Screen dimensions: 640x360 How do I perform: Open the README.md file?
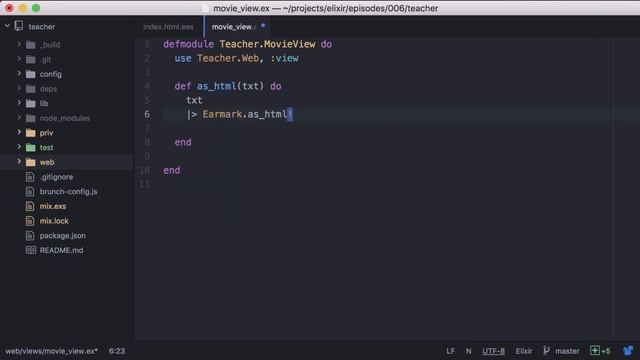pos(61,251)
